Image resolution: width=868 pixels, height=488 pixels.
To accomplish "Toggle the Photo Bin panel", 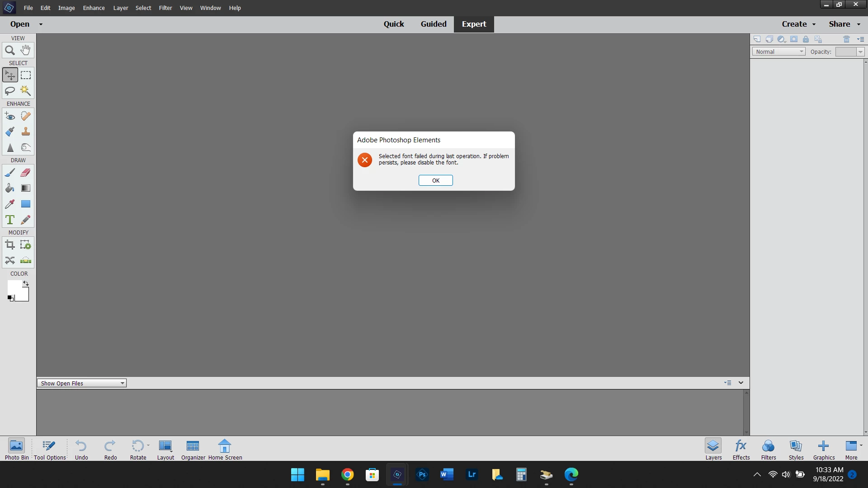I will 17,449.
